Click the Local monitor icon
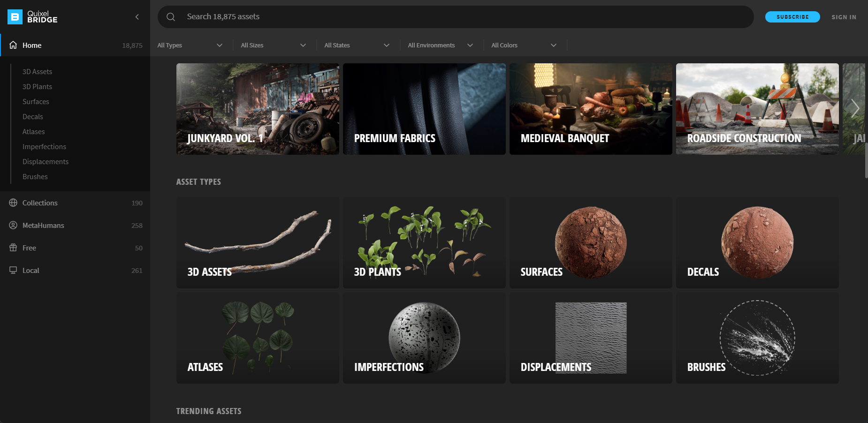The image size is (868, 423). point(13,270)
